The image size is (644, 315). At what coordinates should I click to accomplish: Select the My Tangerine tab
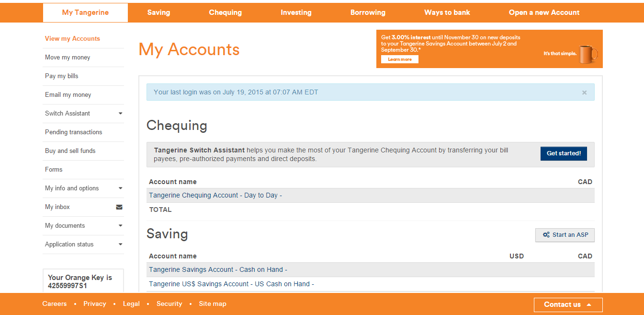click(x=85, y=12)
